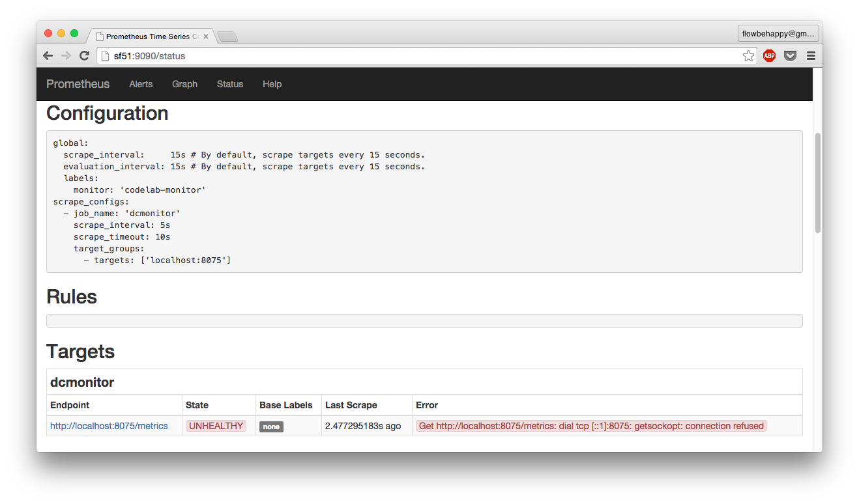Click the Rules heading
The height and width of the screenshot is (504, 859).
[72, 297]
